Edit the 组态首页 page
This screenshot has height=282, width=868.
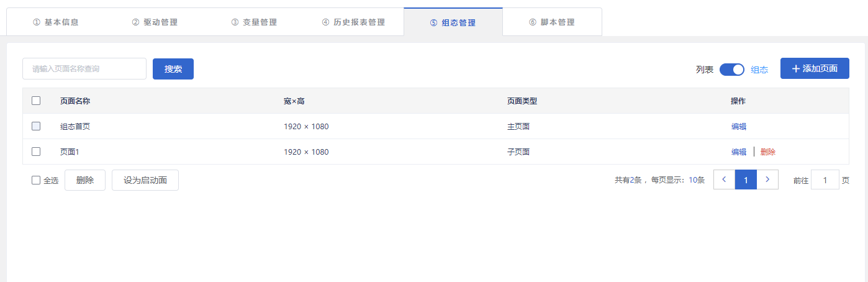(x=739, y=127)
